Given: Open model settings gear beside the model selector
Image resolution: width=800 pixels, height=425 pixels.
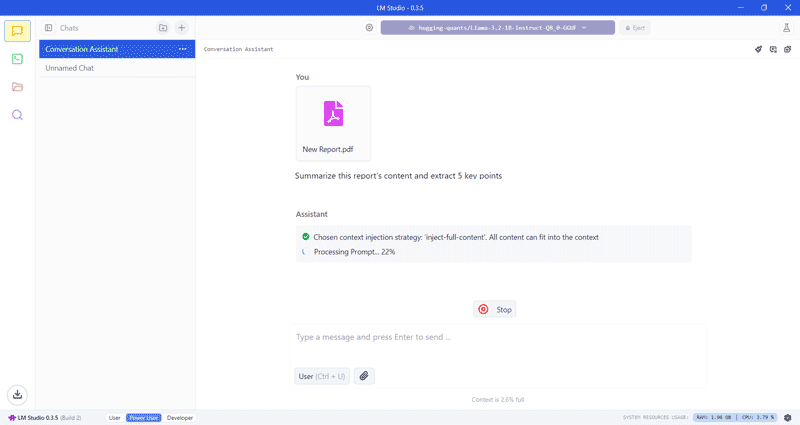Looking at the screenshot, I should [369, 28].
